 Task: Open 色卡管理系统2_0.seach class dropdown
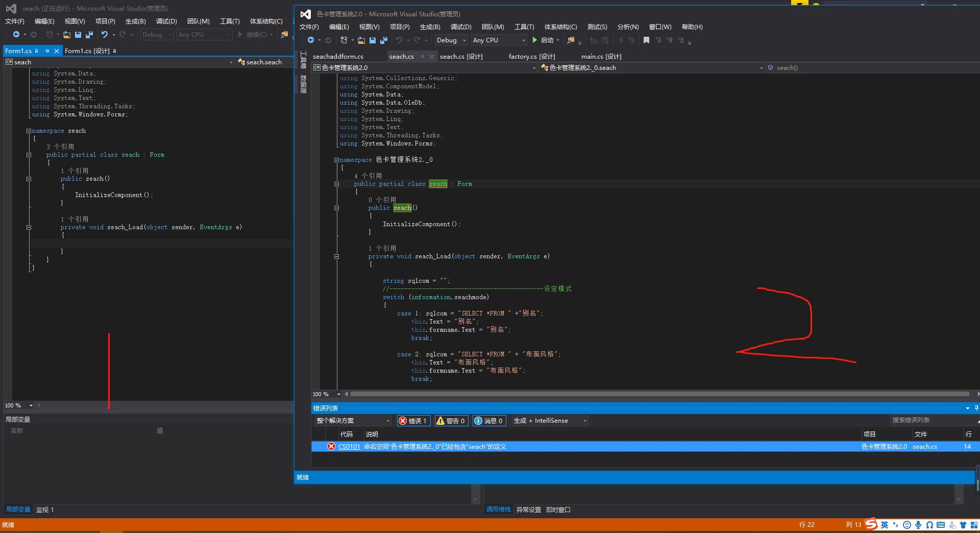[x=652, y=67]
